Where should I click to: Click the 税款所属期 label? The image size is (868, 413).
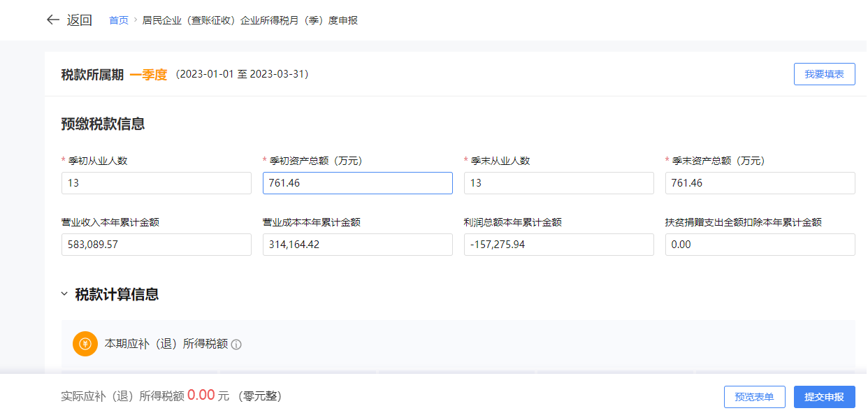click(x=92, y=75)
